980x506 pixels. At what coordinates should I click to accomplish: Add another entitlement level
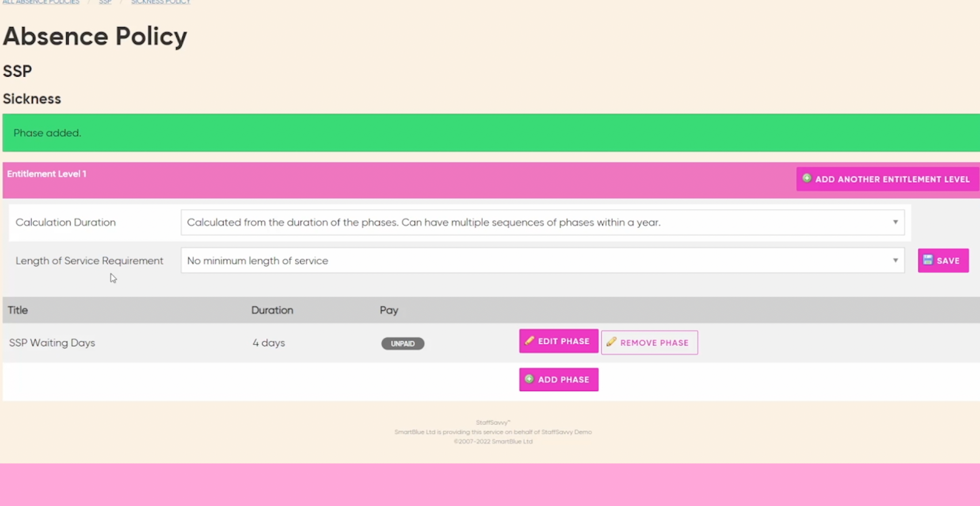tap(888, 179)
